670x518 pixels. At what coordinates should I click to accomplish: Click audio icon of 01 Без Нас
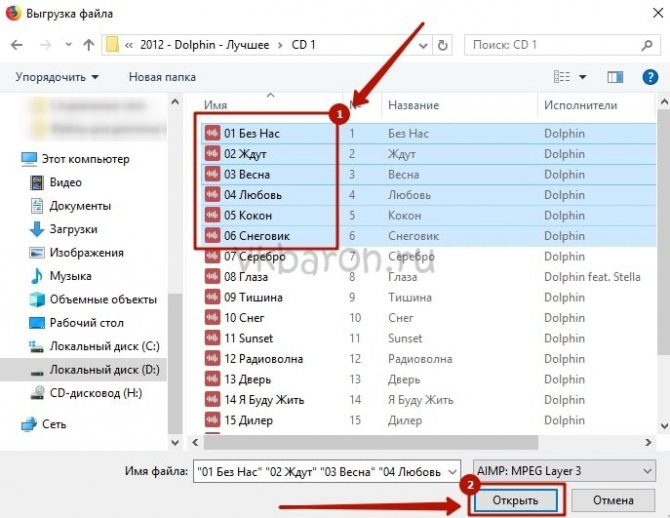coord(212,133)
